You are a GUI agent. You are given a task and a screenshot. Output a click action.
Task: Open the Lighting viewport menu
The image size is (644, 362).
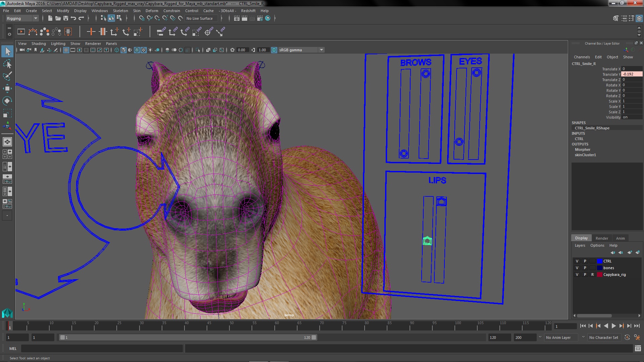tap(58, 44)
